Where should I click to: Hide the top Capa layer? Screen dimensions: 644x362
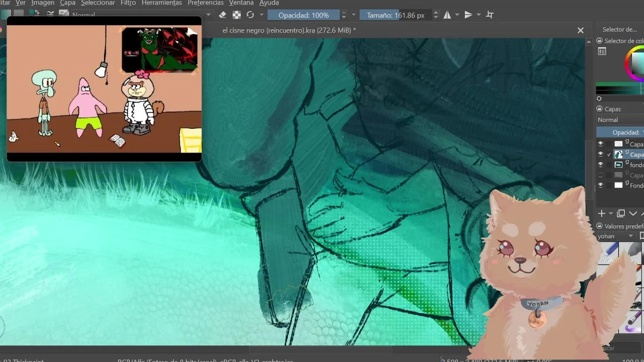(x=600, y=144)
